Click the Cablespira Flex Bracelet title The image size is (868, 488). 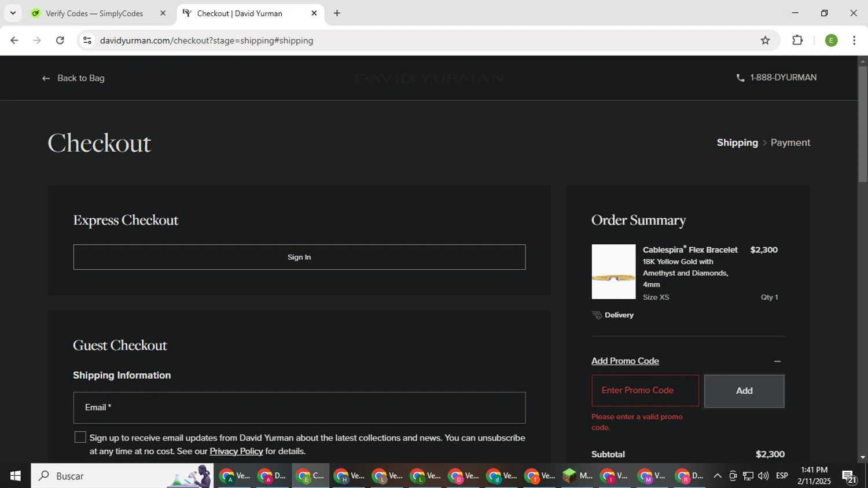[690, 249]
